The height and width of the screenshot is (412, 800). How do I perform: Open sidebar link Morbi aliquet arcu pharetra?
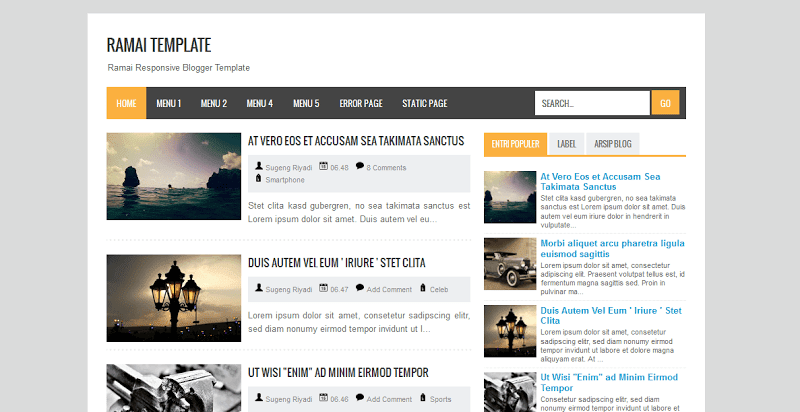click(612, 248)
